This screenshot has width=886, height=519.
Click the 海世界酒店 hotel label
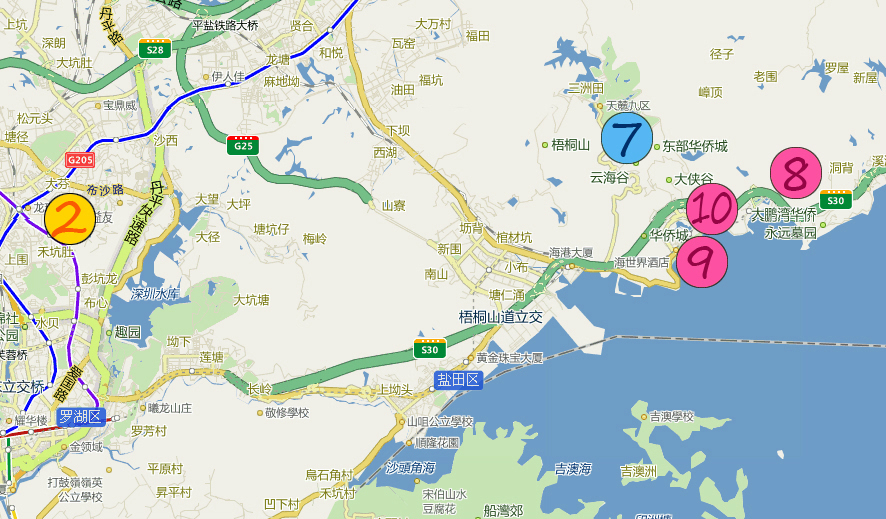pyautogui.click(x=641, y=263)
